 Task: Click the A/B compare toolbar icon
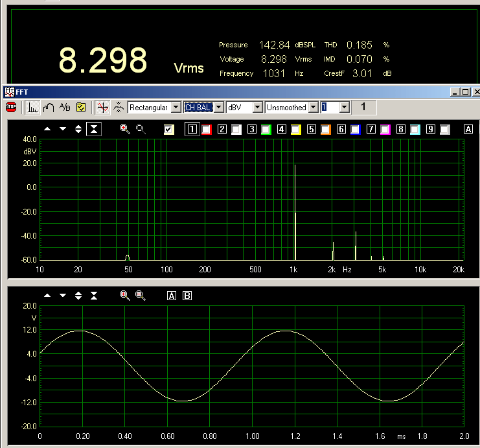(x=65, y=108)
